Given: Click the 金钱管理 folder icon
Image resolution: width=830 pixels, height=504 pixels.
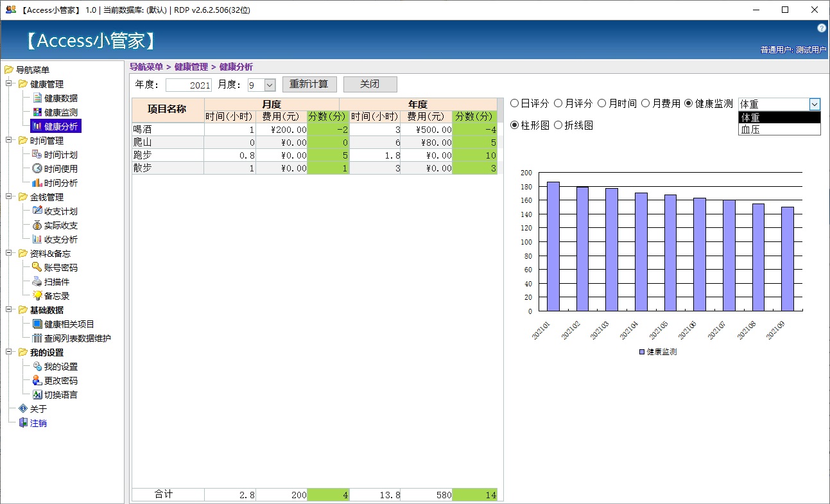Looking at the screenshot, I should tap(23, 197).
